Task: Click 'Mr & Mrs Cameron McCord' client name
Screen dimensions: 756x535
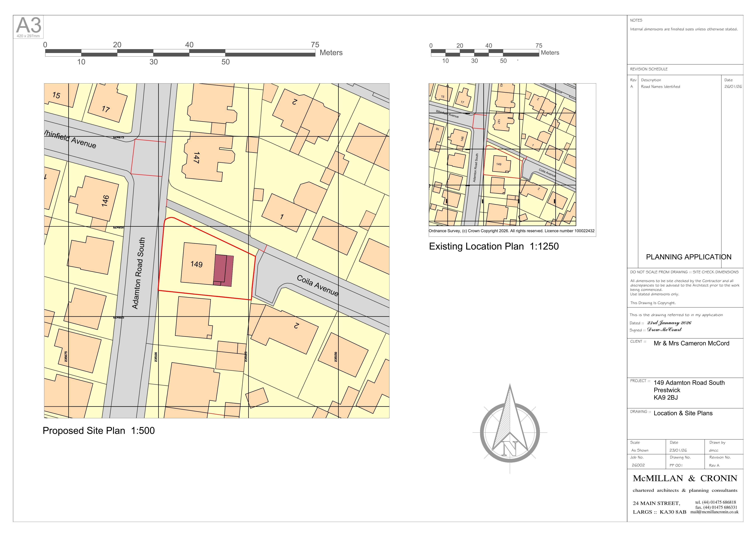Action: point(691,343)
